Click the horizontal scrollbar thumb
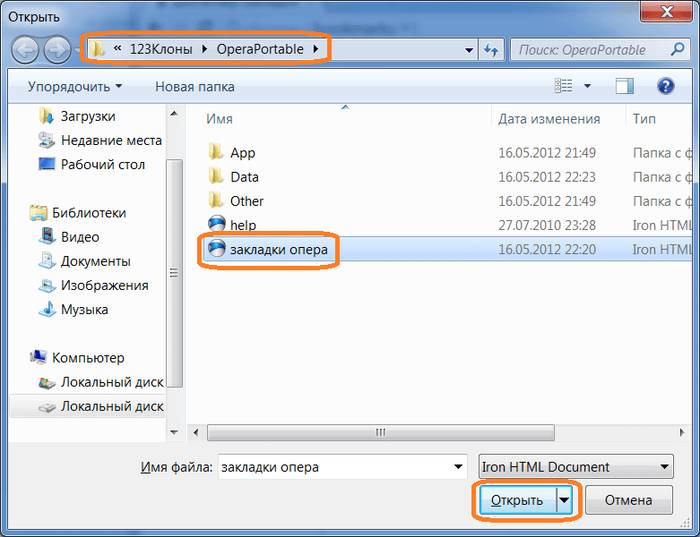This screenshot has width=700, height=537. click(x=381, y=432)
